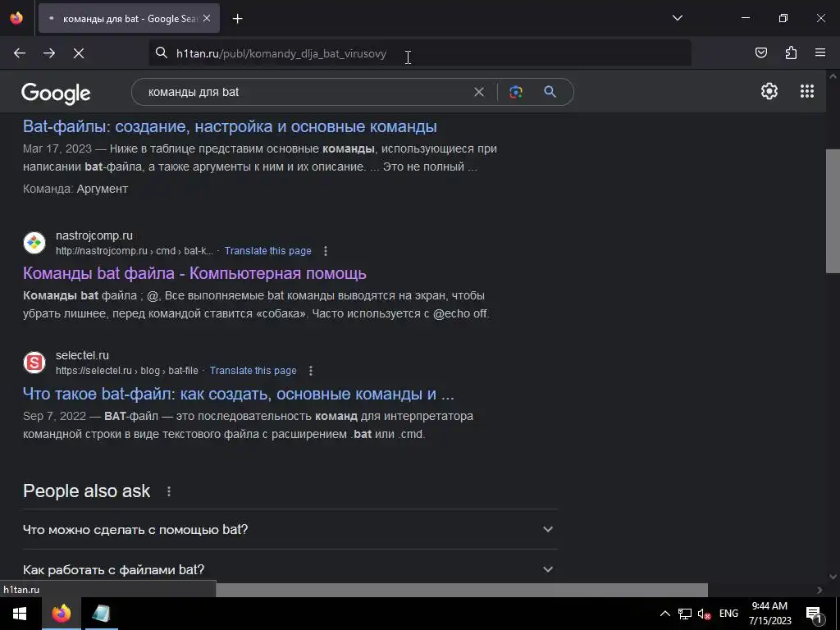
Task: Open About this result for People also ask
Action: 169,491
